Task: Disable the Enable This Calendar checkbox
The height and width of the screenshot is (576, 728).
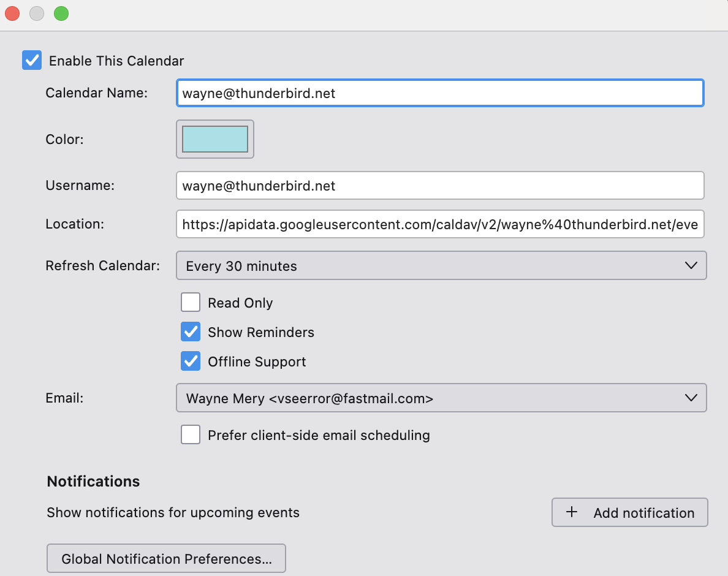Action: [x=32, y=61]
